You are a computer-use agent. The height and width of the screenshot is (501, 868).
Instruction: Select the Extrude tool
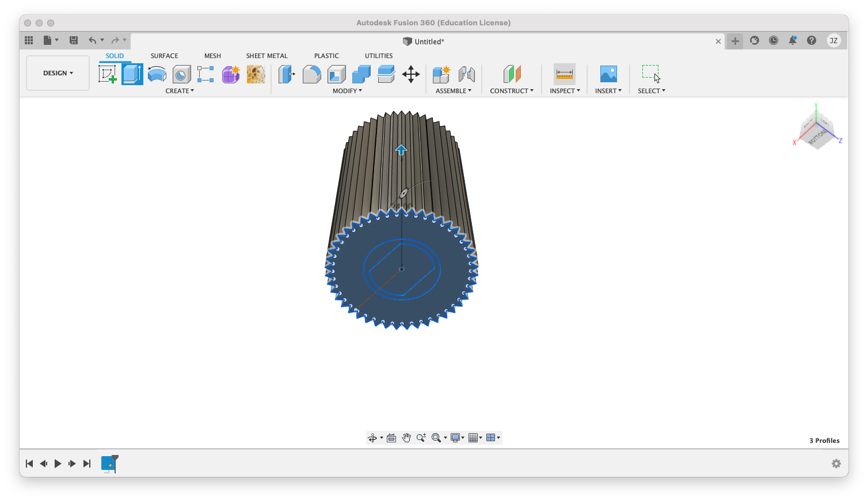point(132,74)
